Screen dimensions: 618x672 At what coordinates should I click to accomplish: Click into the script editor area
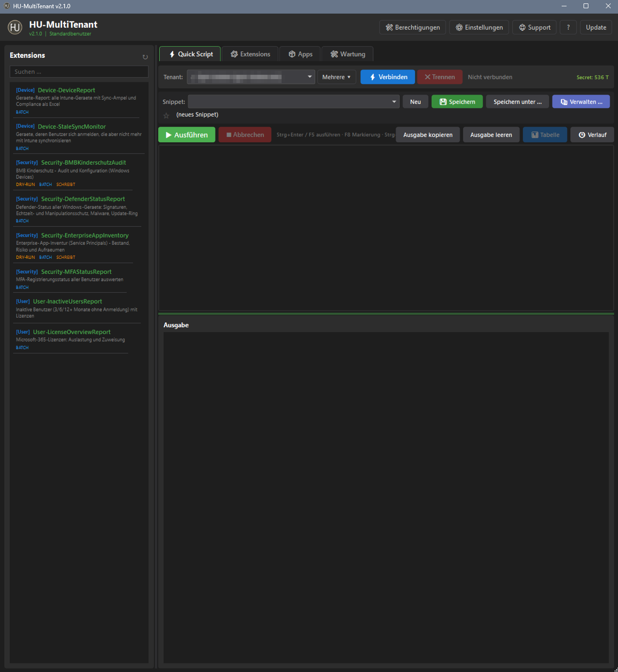(386, 228)
